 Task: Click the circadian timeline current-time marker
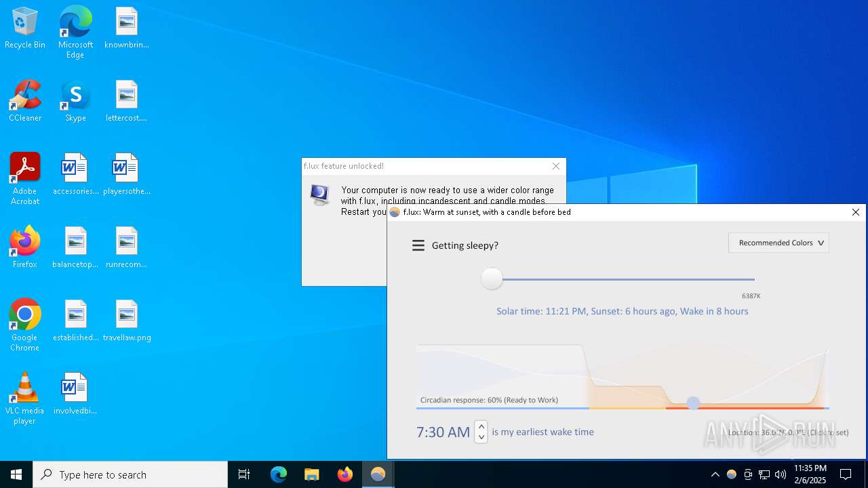(693, 403)
